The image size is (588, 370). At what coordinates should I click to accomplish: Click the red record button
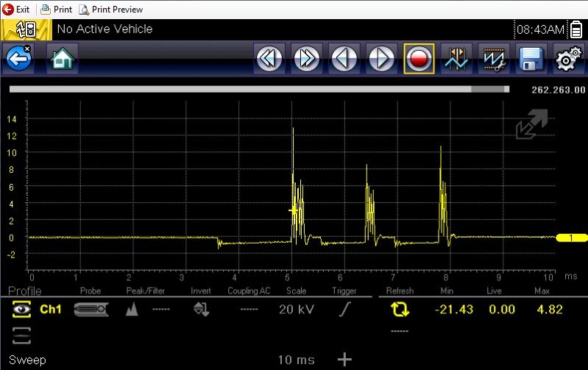419,59
